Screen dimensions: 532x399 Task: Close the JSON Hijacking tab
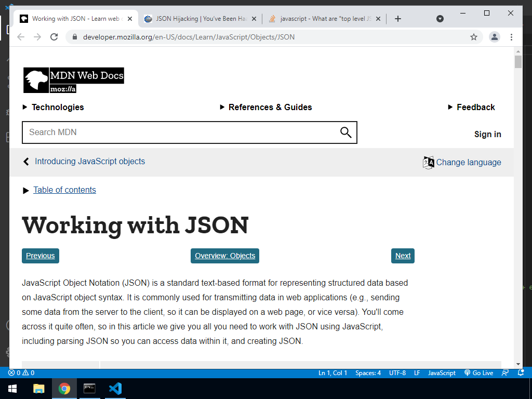pyautogui.click(x=254, y=19)
